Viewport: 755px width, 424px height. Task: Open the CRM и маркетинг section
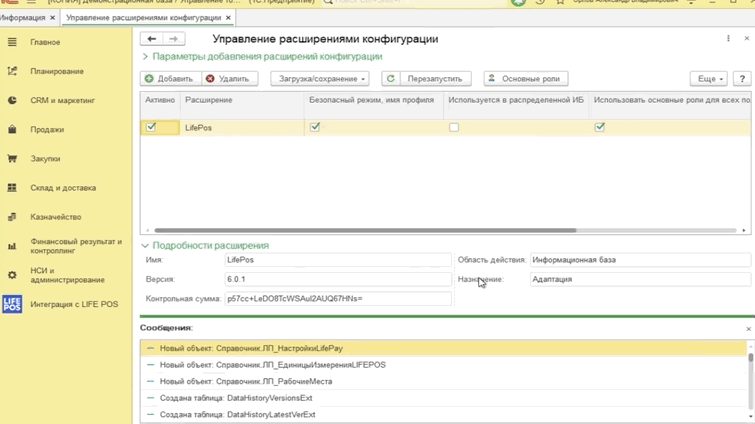coord(63,101)
